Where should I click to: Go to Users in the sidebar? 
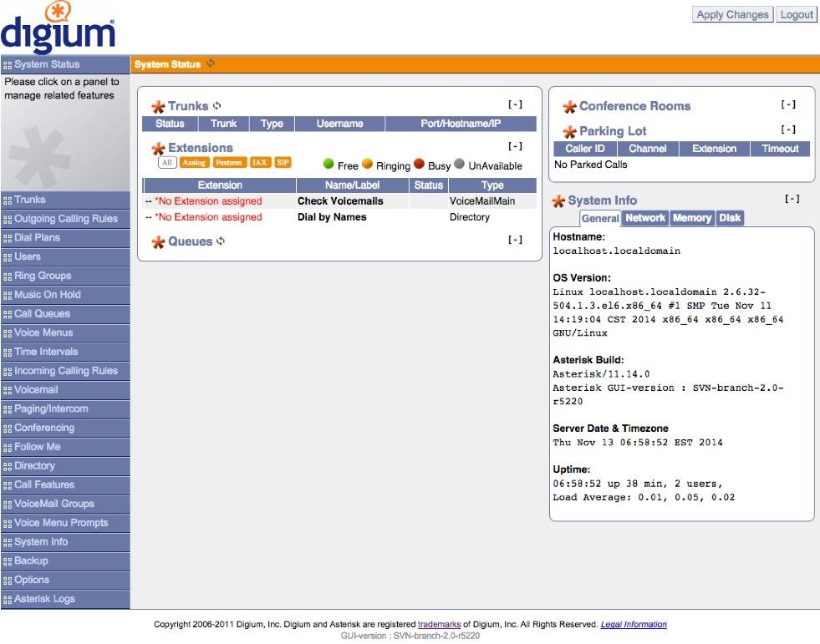pos(65,257)
